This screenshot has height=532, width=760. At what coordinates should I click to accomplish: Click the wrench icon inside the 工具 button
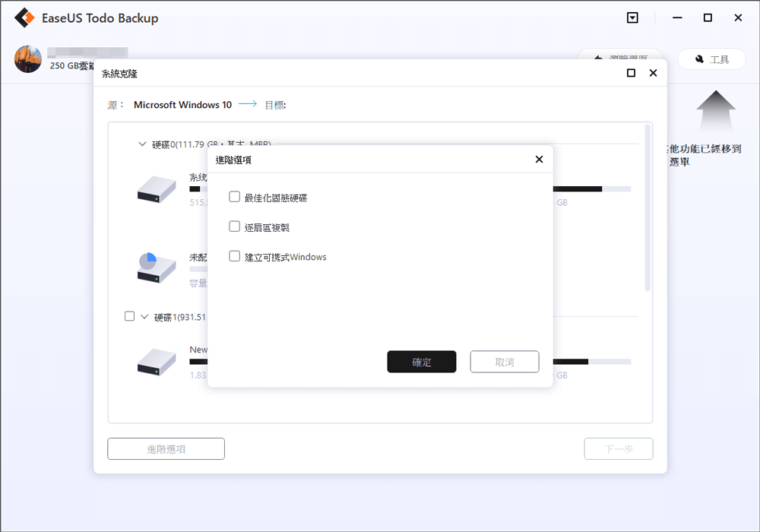(701, 58)
